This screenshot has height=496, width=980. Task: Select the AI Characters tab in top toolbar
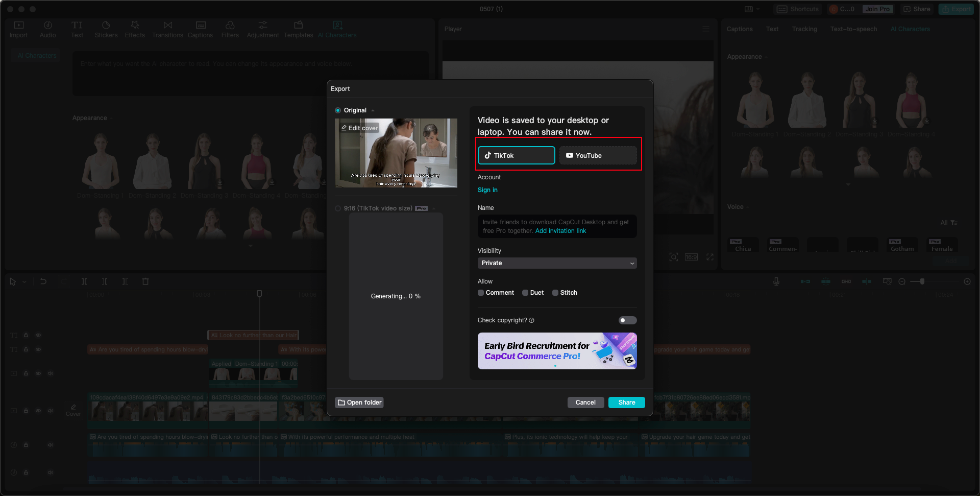(337, 30)
